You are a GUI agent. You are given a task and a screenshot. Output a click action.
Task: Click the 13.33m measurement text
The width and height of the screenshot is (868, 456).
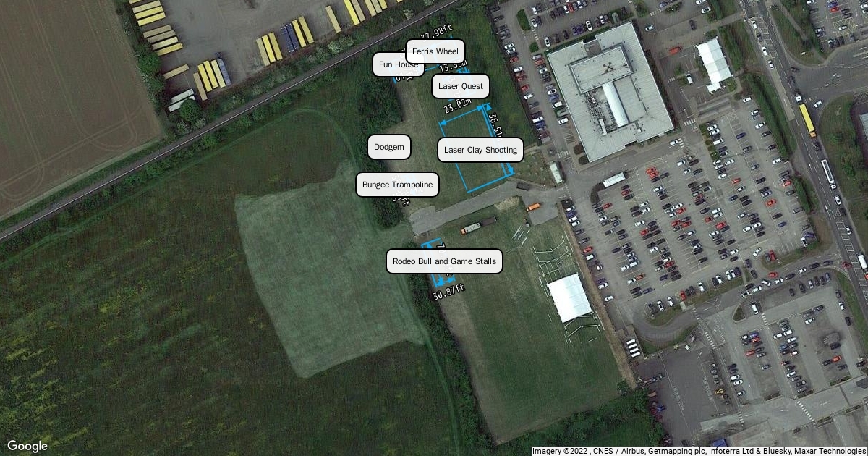(454, 67)
